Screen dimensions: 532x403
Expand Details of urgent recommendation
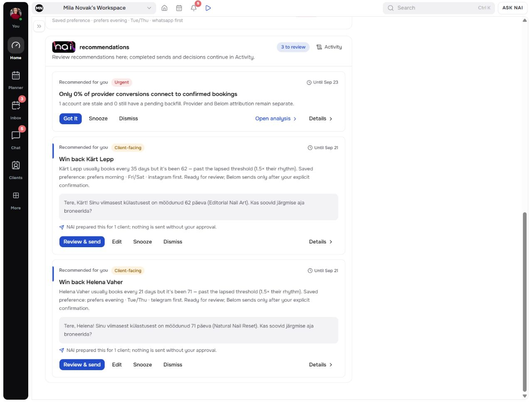320,118
